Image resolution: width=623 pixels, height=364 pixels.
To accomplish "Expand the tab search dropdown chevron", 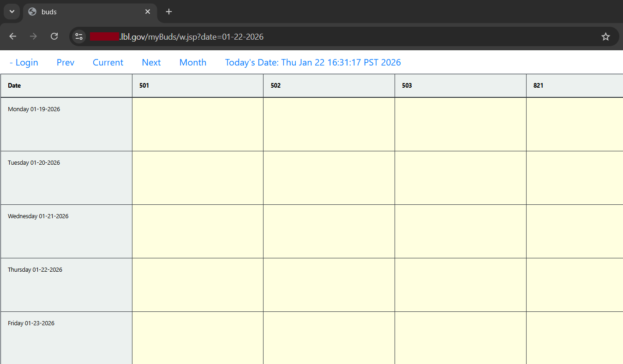I will point(12,12).
